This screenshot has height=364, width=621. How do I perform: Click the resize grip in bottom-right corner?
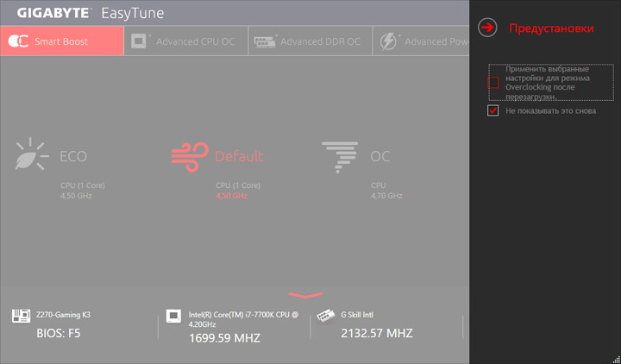[616, 359]
